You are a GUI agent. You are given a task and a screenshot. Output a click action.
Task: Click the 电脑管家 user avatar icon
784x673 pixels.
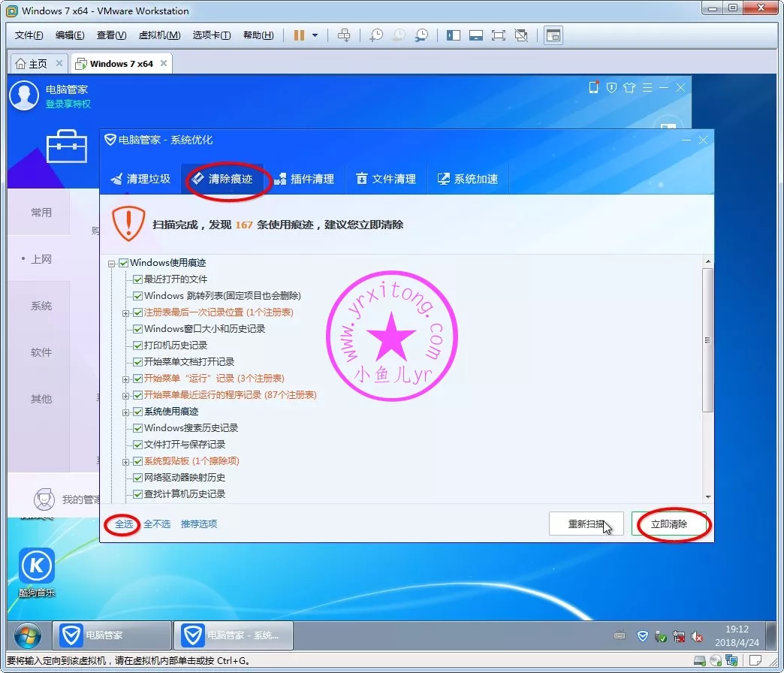point(23,95)
